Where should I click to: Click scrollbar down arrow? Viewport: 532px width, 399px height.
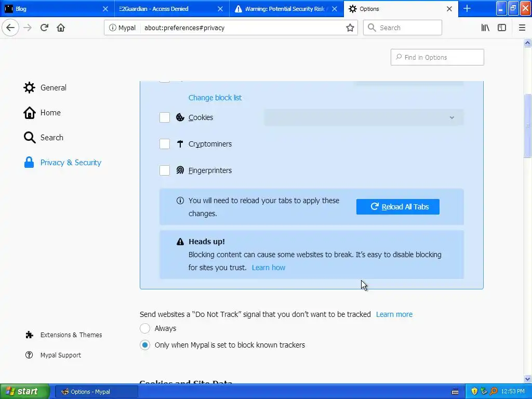pos(527,379)
